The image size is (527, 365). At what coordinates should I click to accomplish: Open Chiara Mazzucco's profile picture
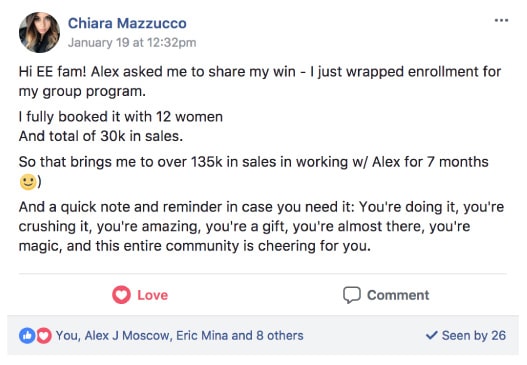pos(39,33)
